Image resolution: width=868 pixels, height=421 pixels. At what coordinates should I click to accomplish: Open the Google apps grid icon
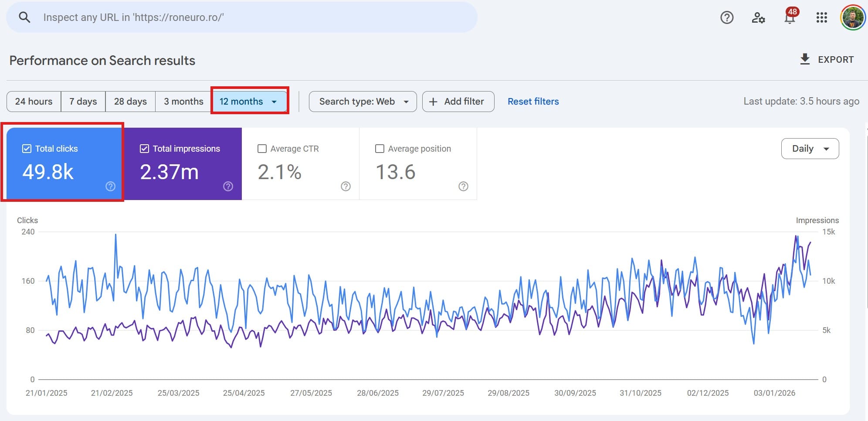point(821,17)
